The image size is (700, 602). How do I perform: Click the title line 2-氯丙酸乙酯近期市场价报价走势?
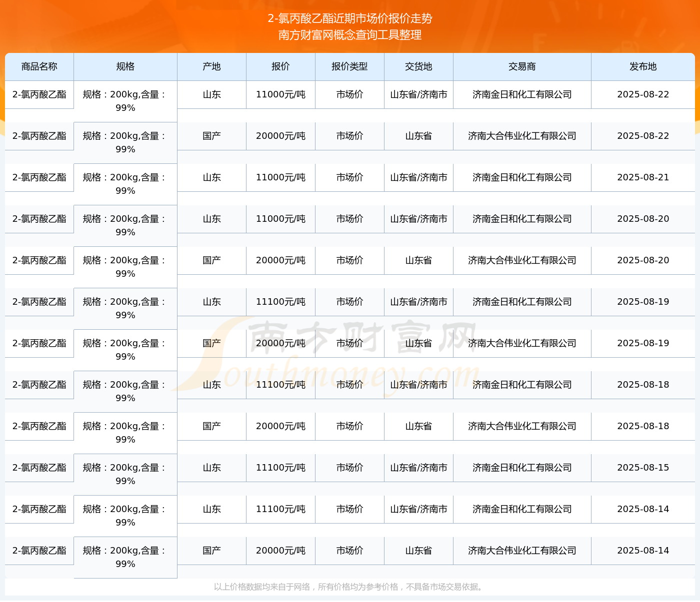click(350, 18)
